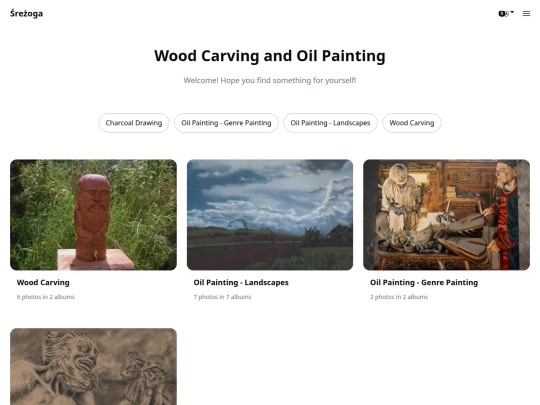The height and width of the screenshot is (405, 540).
Task: Open Oil Painting - Landscapes title link
Action: pyautogui.click(x=241, y=282)
